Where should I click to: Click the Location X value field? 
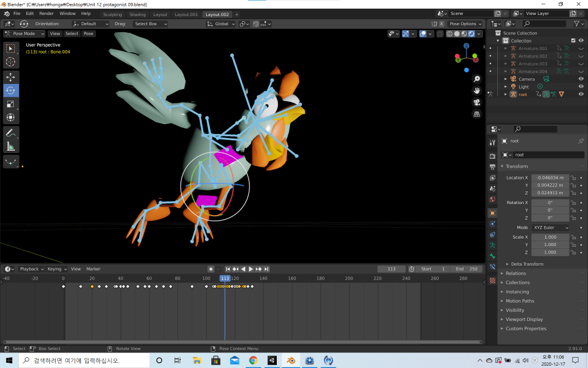click(550, 178)
